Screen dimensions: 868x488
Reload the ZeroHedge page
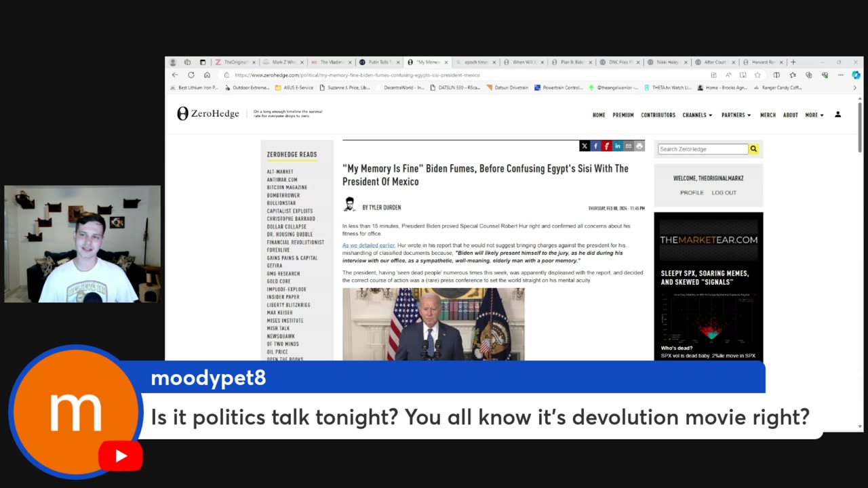tap(191, 75)
